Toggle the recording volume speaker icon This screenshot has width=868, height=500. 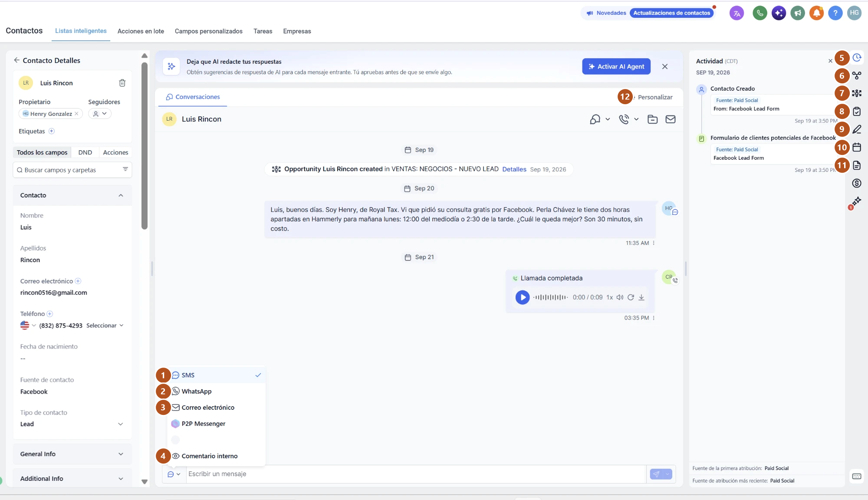point(620,297)
